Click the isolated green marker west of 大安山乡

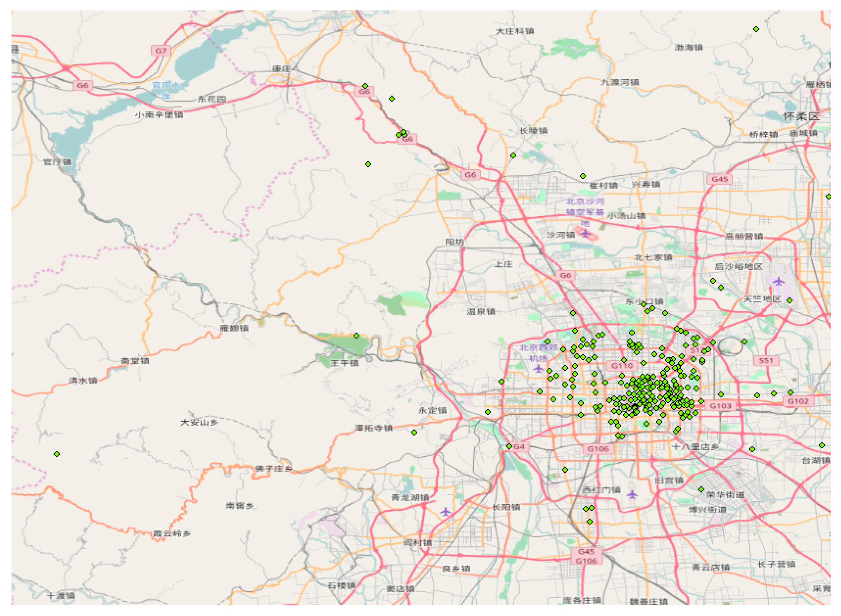pyautogui.click(x=56, y=454)
